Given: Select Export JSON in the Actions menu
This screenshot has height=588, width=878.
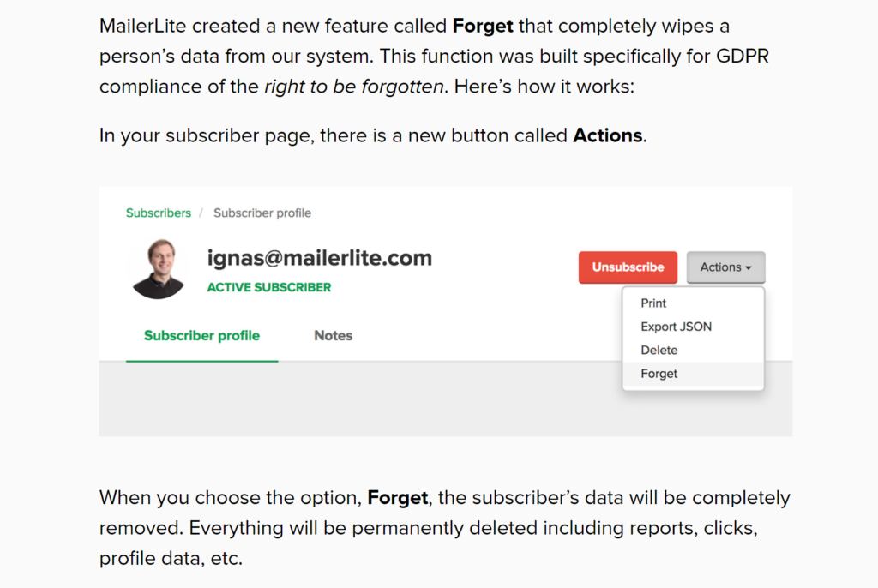Looking at the screenshot, I should click(x=676, y=327).
